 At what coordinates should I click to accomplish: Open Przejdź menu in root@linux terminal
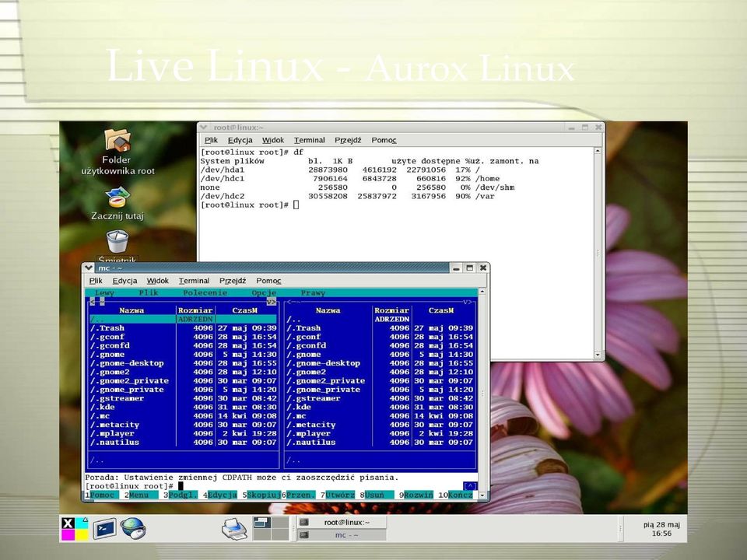[348, 140]
